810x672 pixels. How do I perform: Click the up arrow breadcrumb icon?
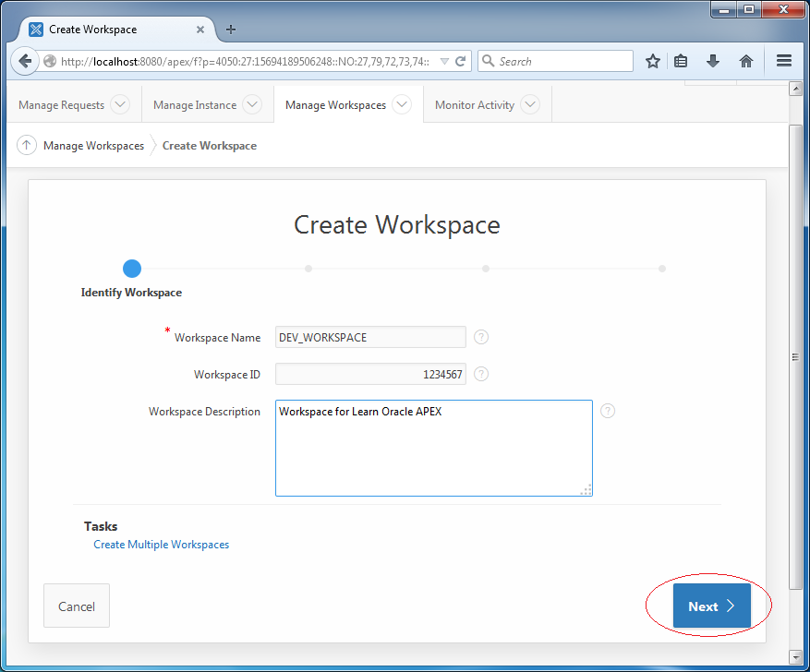pyautogui.click(x=27, y=145)
